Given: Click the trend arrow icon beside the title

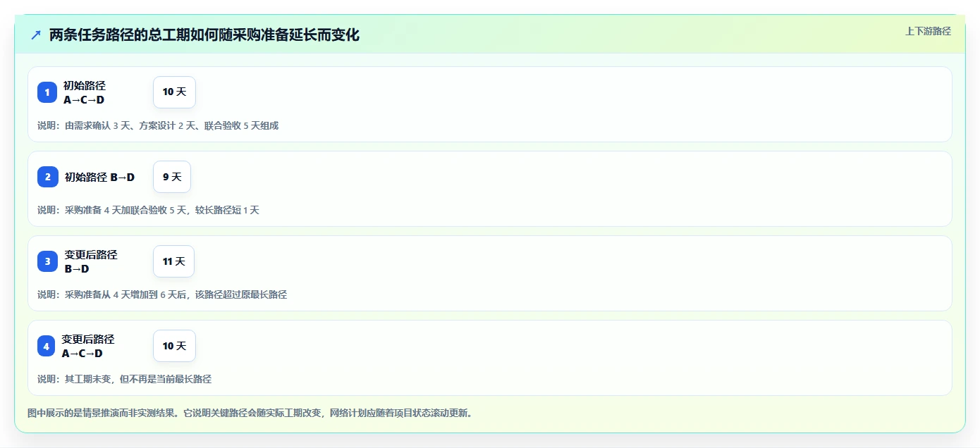Looking at the screenshot, I should 36,35.
